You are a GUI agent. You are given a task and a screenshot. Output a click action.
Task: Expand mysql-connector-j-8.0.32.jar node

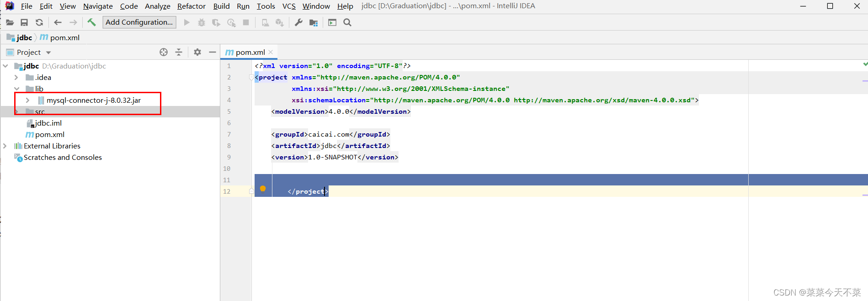click(x=28, y=100)
